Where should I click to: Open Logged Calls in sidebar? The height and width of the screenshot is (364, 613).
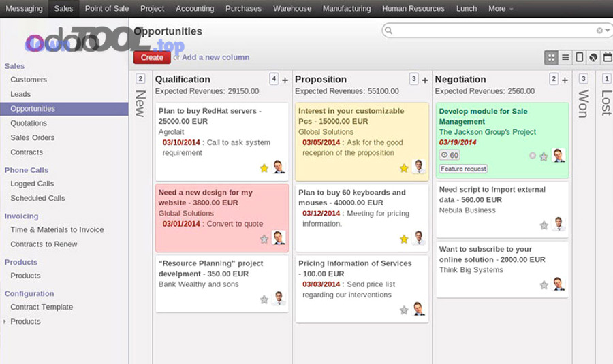point(32,184)
